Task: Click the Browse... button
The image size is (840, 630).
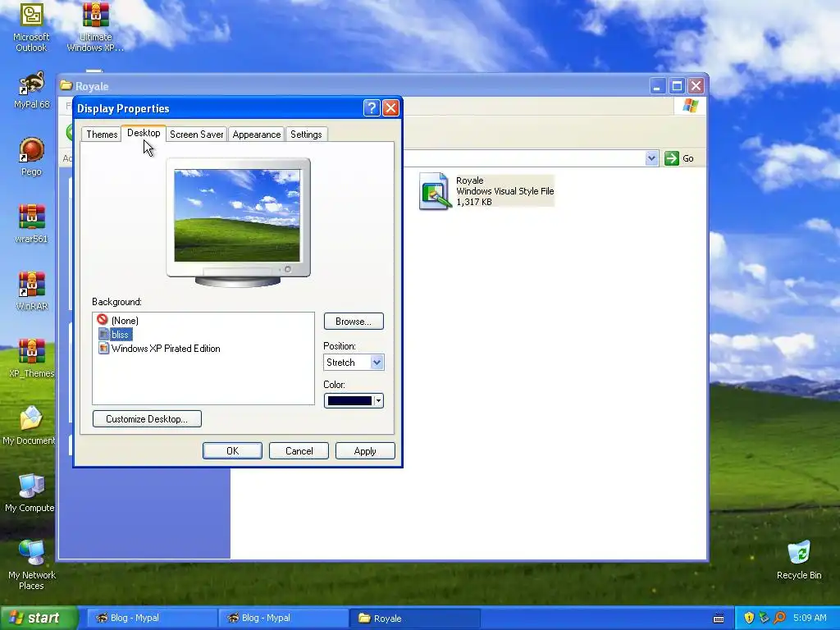Action: [354, 322]
